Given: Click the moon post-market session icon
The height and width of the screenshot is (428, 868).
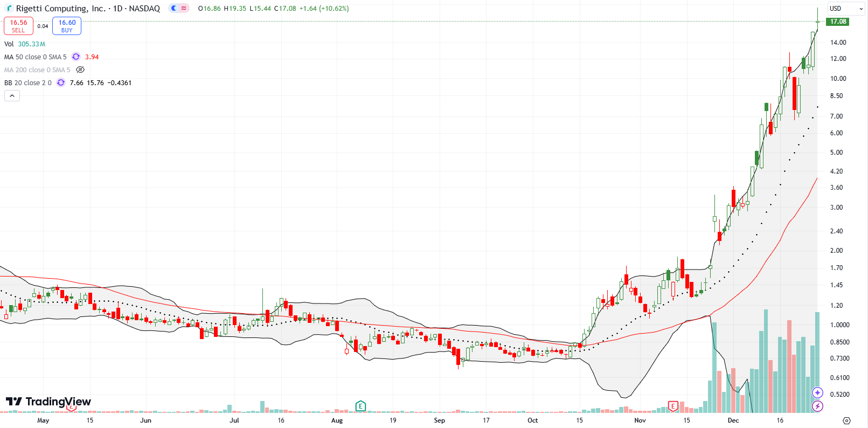Looking at the screenshot, I should coord(173,9).
